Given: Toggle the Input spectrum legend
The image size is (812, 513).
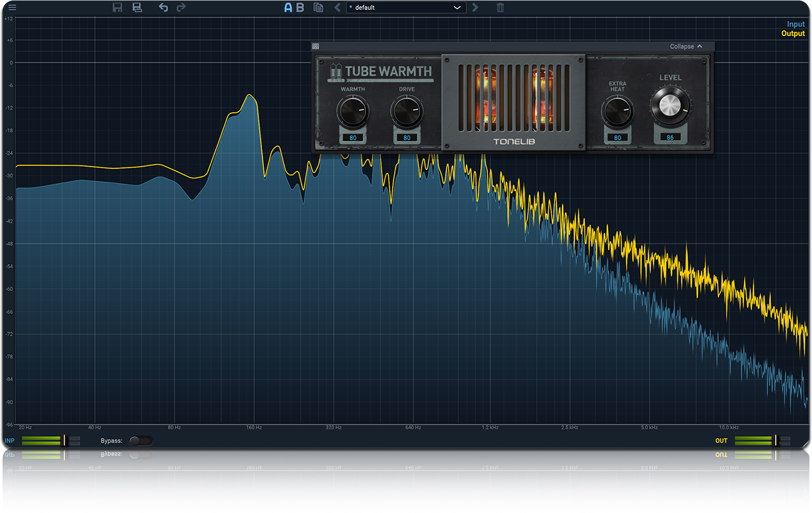Looking at the screenshot, I should click(796, 24).
